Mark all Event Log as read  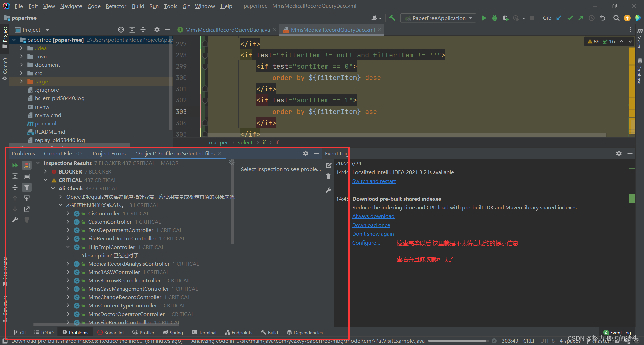(328, 165)
